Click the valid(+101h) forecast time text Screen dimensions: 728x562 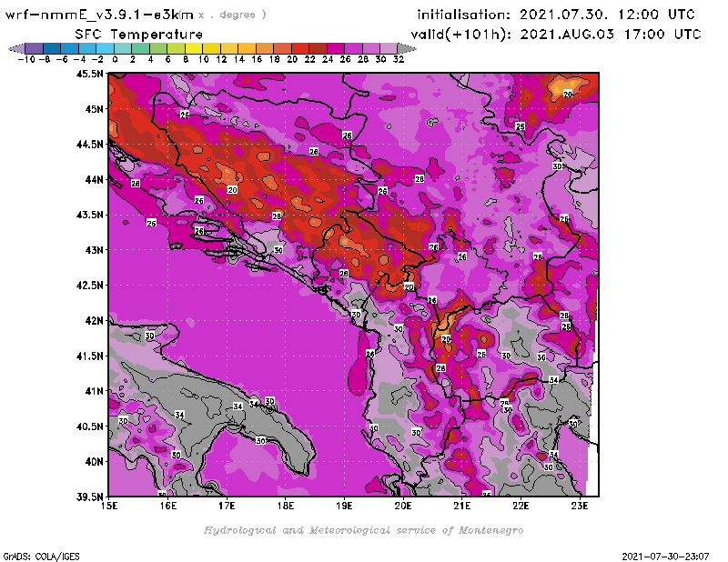(x=556, y=35)
